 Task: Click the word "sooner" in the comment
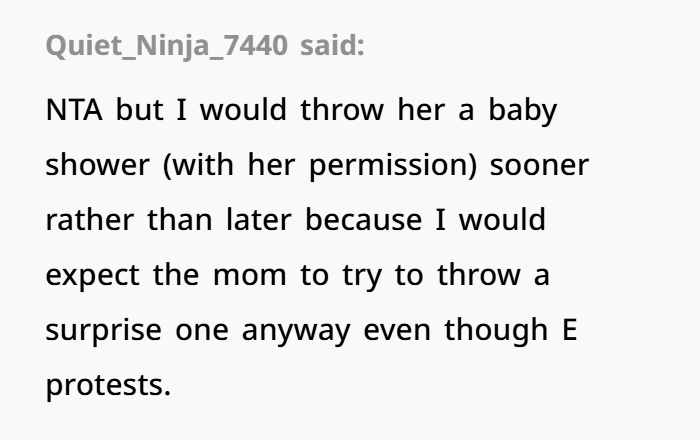[540, 164]
